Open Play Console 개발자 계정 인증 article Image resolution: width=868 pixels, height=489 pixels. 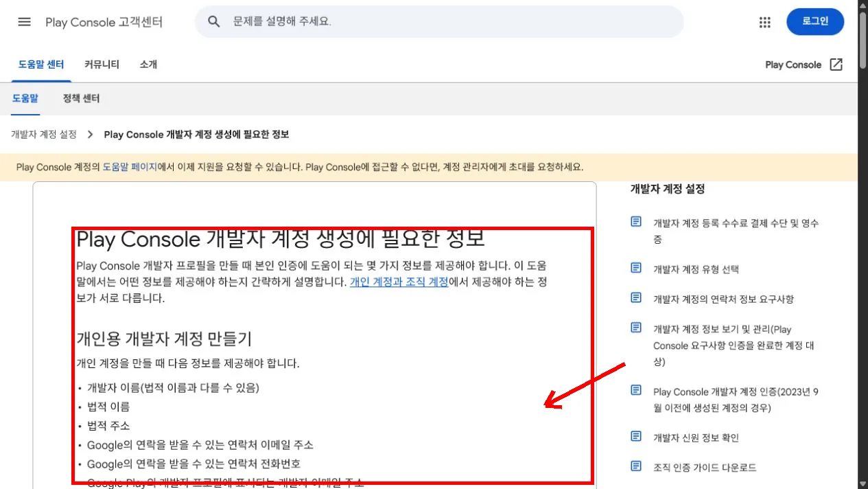[736, 400]
